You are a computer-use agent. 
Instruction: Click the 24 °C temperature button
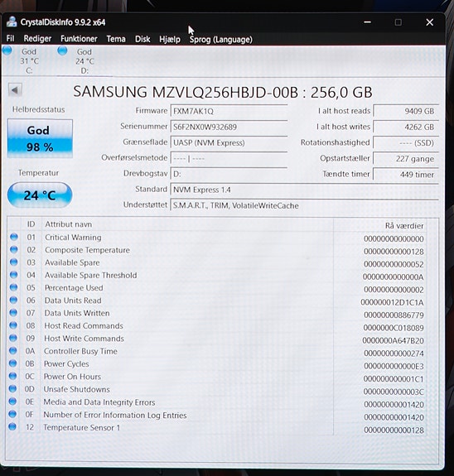[40, 195]
